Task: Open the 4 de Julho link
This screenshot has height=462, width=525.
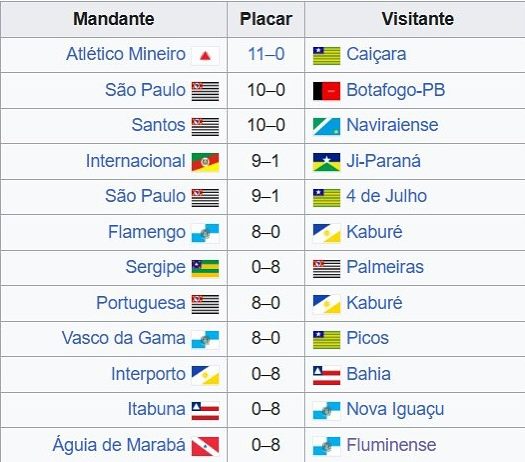Action: [386, 196]
